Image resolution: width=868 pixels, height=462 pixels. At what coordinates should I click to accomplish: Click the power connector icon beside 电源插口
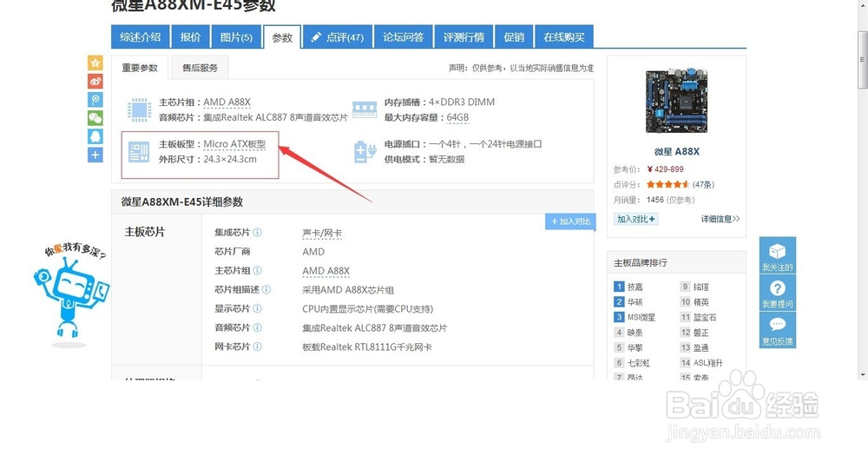[x=365, y=152]
